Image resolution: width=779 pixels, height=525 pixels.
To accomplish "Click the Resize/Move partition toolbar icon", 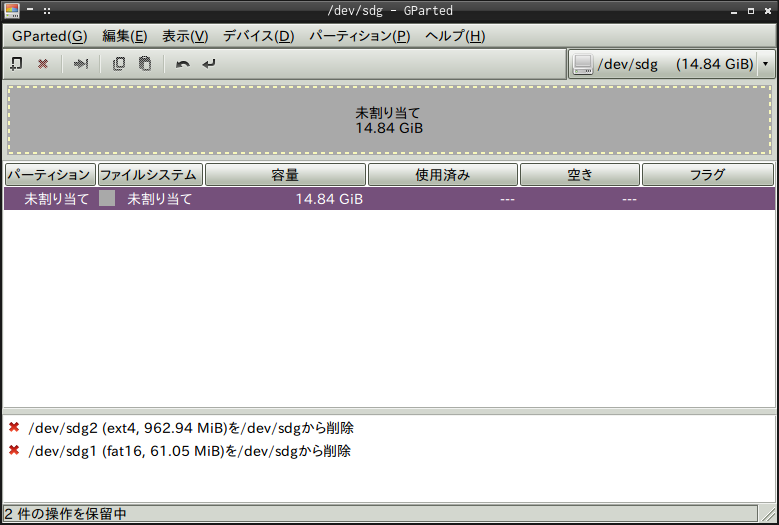I will click(x=80, y=64).
